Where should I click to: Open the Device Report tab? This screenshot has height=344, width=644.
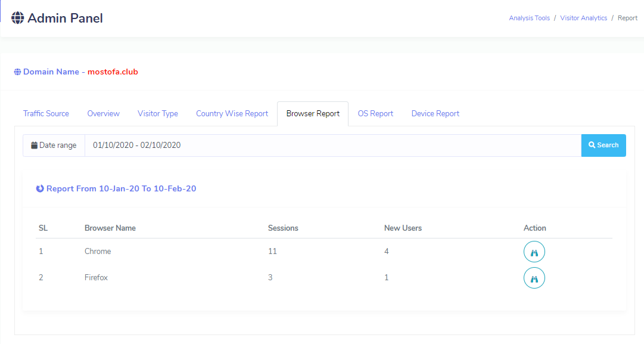pyautogui.click(x=435, y=114)
